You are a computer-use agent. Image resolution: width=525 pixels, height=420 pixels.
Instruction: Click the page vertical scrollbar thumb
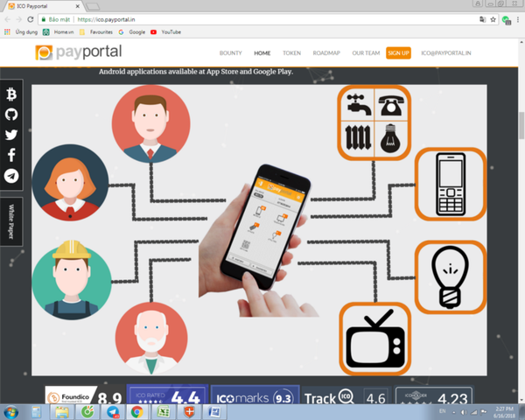[521, 125]
